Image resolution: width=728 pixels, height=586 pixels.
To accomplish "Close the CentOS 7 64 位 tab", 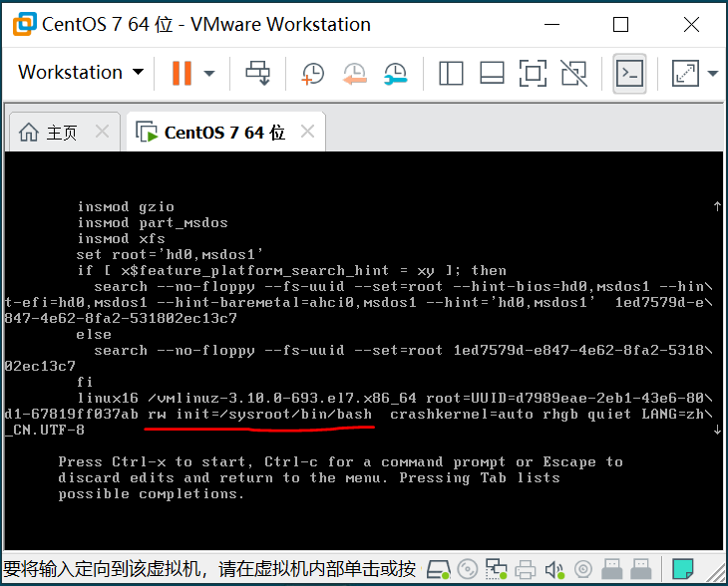I will [x=307, y=132].
